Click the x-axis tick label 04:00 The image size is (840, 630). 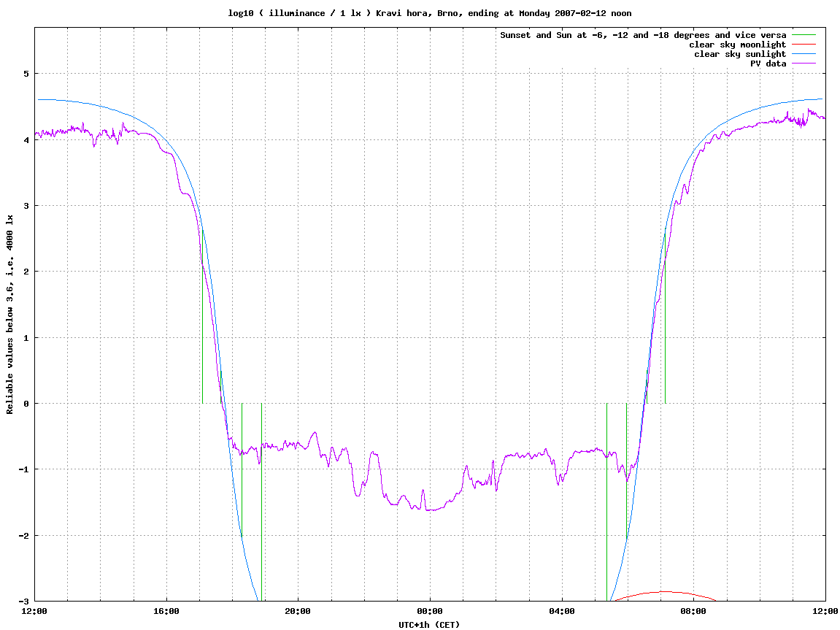561,611
